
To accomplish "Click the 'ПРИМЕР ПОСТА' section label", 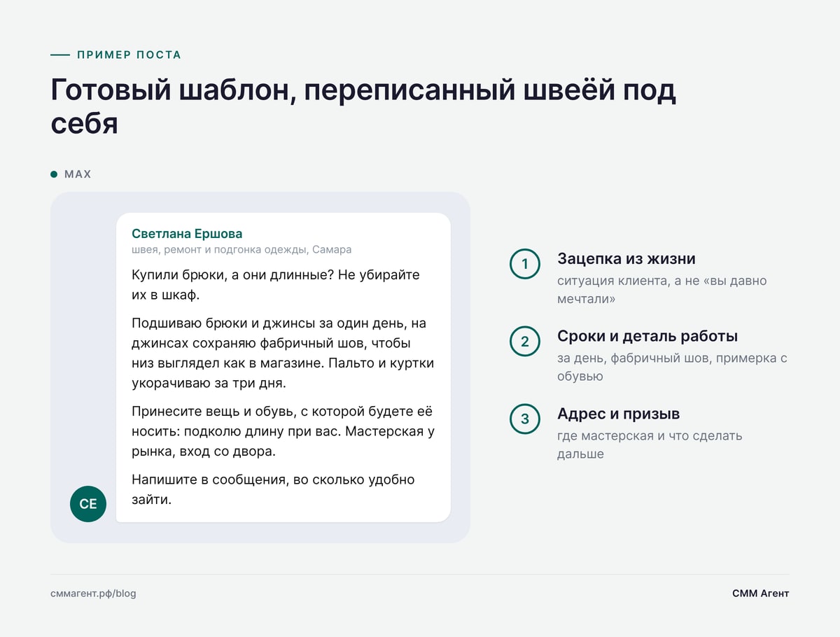I will pos(129,55).
